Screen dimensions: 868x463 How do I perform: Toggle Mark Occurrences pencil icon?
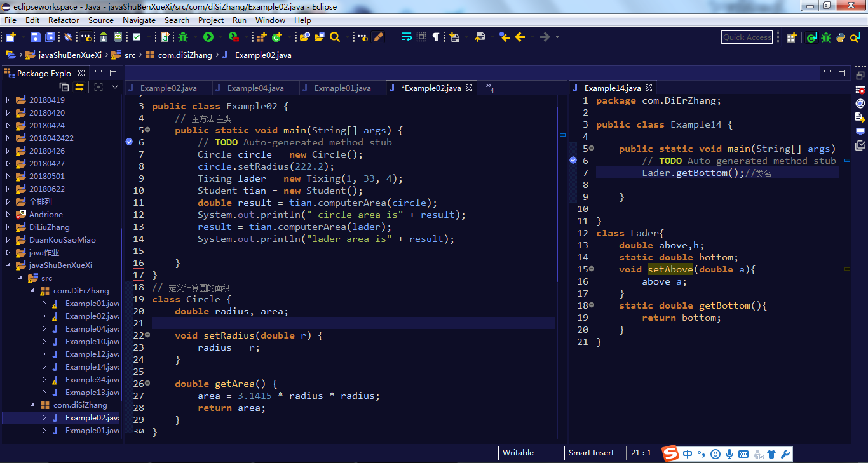coord(378,37)
